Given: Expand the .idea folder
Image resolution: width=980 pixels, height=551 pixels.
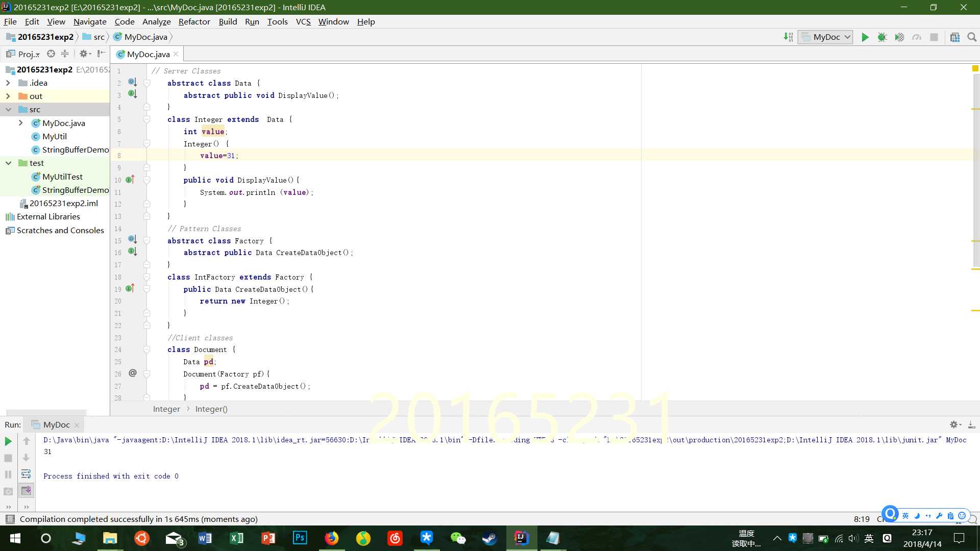Looking at the screenshot, I should 8,83.
